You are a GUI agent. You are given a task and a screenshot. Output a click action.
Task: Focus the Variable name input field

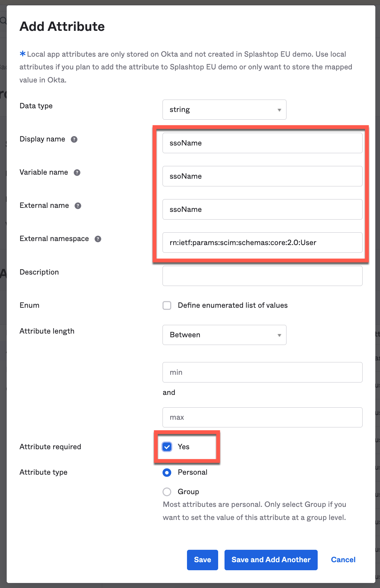[x=262, y=176]
